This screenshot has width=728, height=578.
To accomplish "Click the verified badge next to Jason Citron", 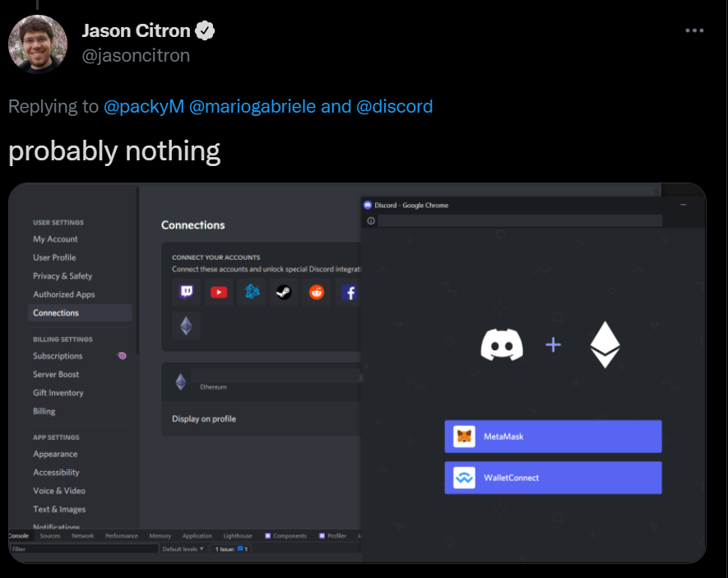I will click(205, 30).
